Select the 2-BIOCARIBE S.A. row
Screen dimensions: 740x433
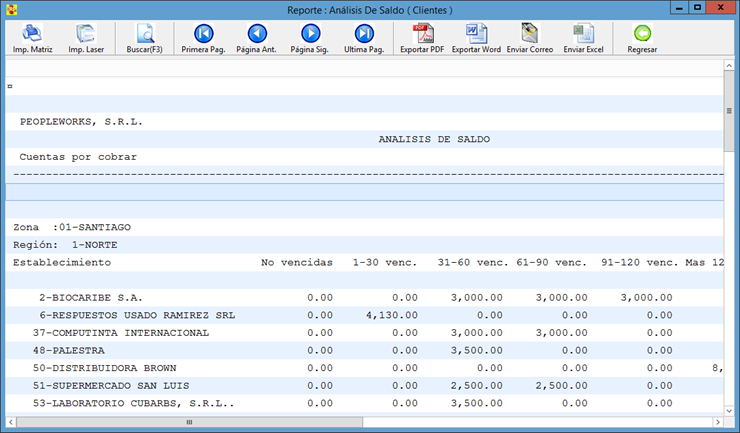tap(91, 298)
